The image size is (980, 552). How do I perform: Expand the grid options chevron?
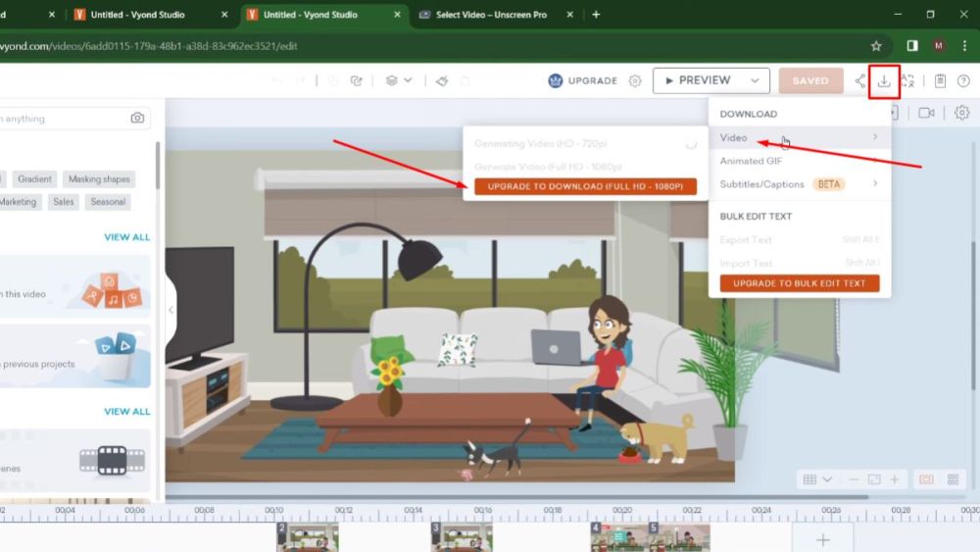(x=827, y=479)
